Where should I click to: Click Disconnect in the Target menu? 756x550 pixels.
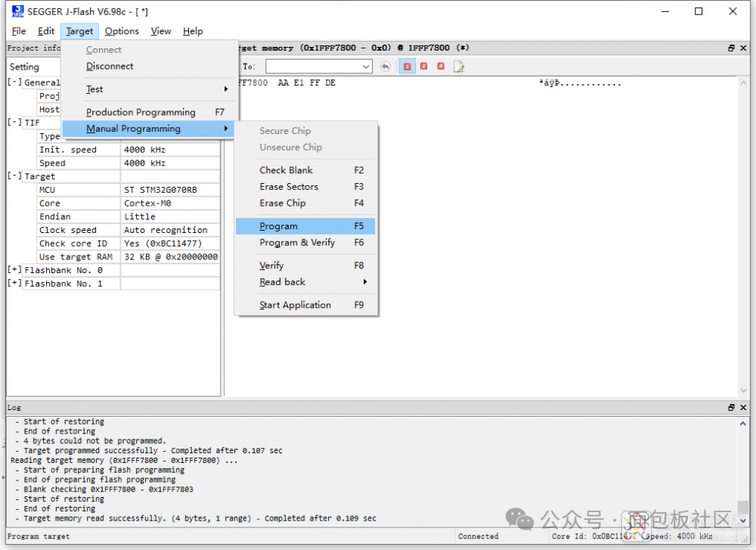point(110,66)
